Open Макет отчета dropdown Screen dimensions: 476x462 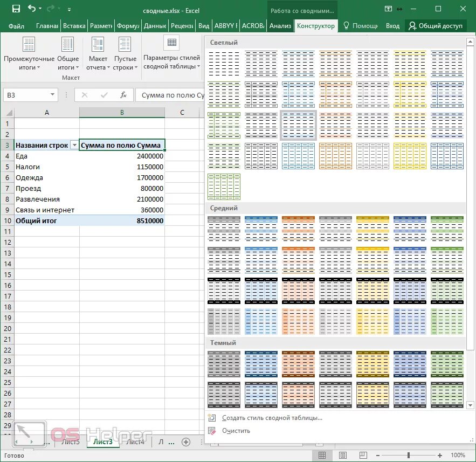click(98, 53)
